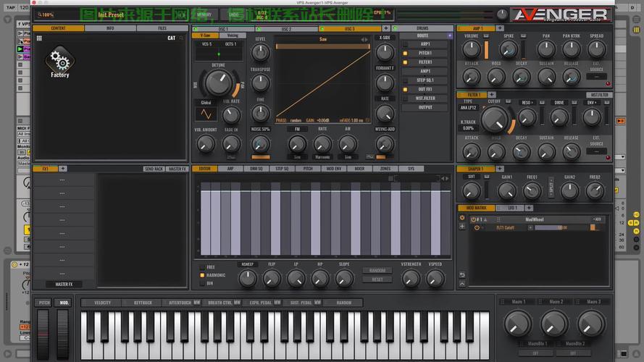Open the STEP SQ editor tab

(x=282, y=169)
